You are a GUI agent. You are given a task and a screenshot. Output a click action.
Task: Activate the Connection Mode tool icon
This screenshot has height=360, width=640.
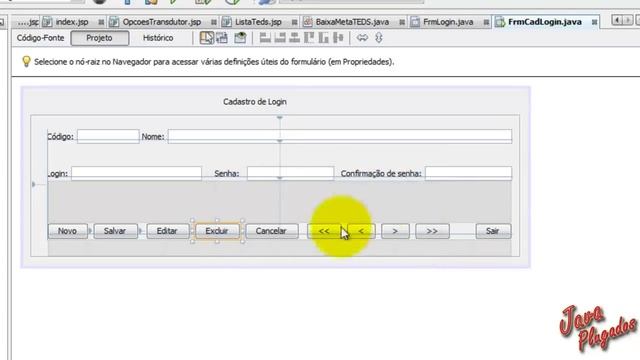[222, 38]
